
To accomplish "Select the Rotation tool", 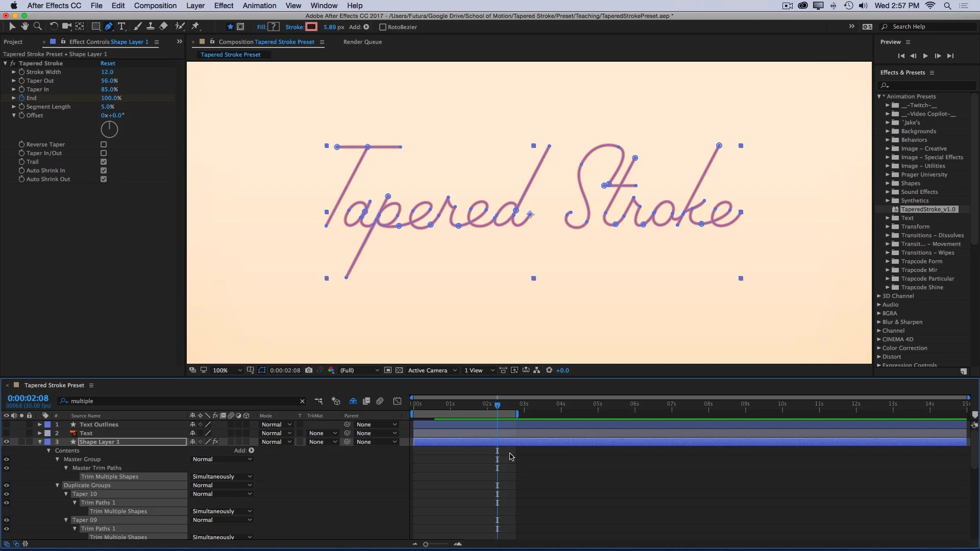I will (x=54, y=27).
